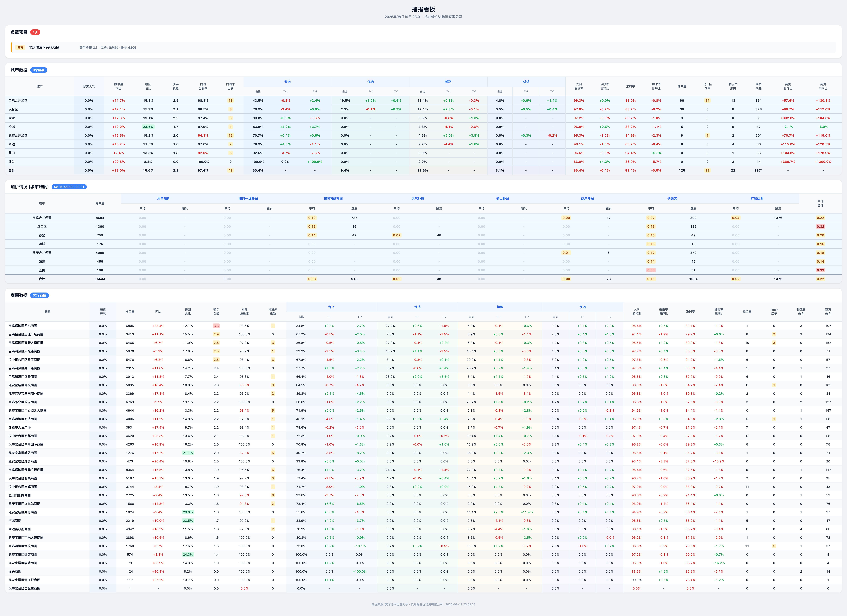
Task: Click the 临时特殊补贴 column group header
Action: point(333,198)
